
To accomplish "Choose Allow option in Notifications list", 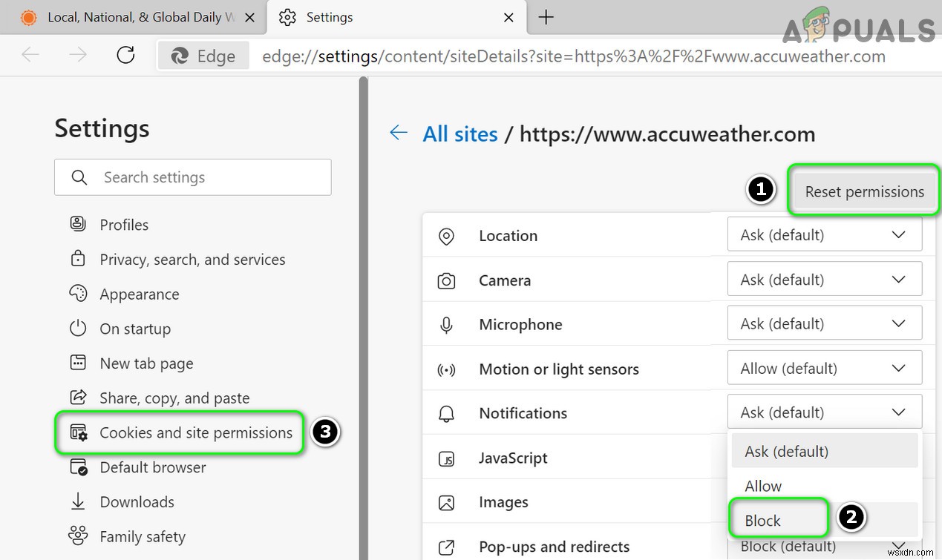I will [763, 486].
